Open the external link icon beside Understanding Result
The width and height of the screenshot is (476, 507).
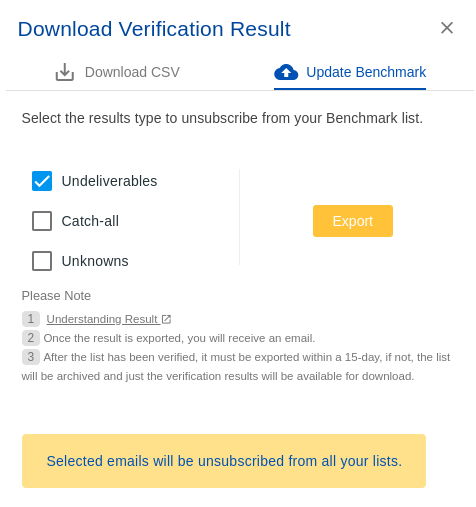pyautogui.click(x=166, y=319)
